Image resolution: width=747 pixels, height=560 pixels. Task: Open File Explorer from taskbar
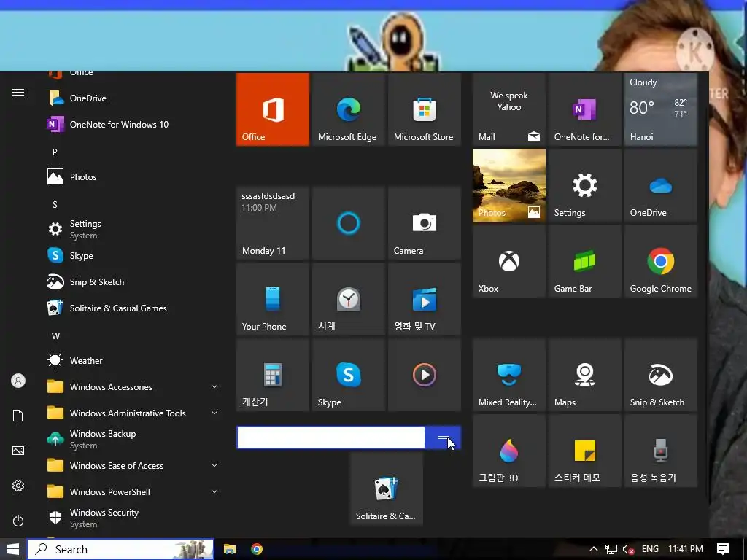click(230, 549)
